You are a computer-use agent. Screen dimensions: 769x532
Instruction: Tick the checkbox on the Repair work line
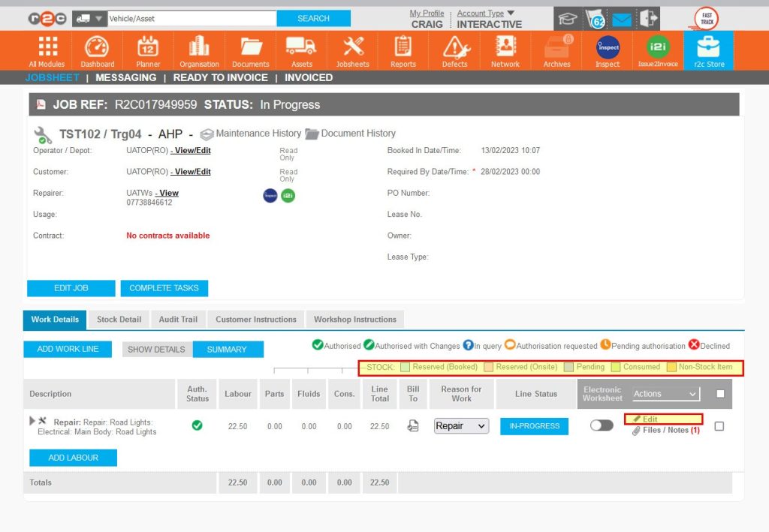719,425
